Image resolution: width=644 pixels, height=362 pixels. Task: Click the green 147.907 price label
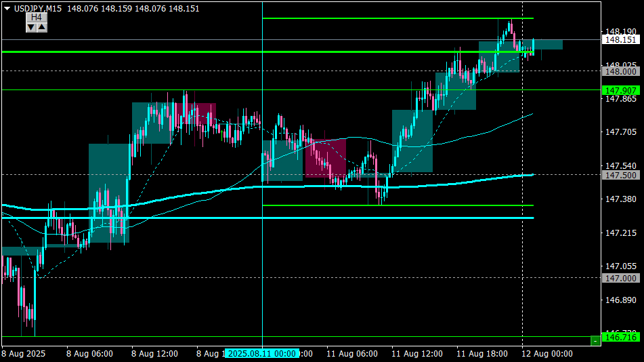tap(620, 91)
